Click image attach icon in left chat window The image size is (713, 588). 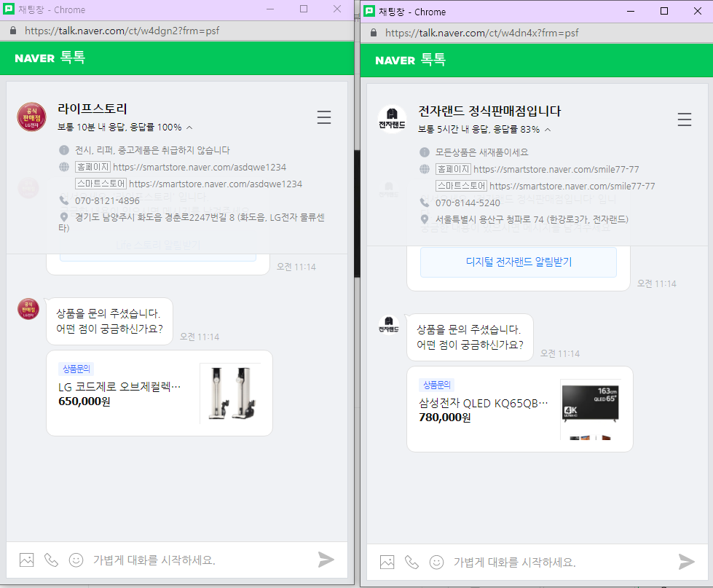point(27,560)
